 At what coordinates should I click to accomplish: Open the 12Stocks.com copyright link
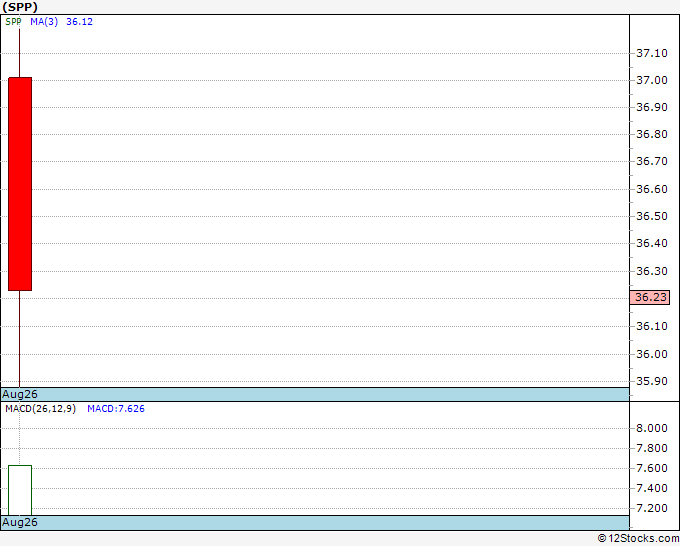point(638,538)
